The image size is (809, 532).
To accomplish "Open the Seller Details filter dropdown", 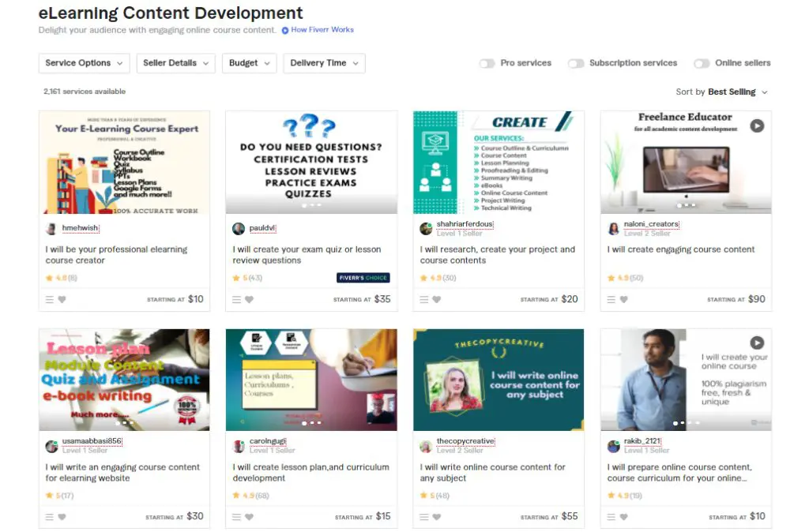I will [175, 63].
